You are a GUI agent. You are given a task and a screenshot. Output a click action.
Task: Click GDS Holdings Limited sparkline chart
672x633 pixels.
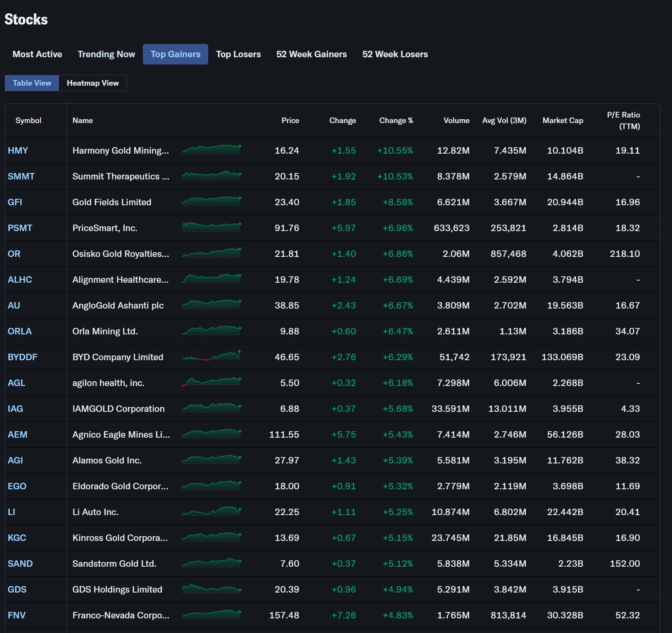(211, 588)
